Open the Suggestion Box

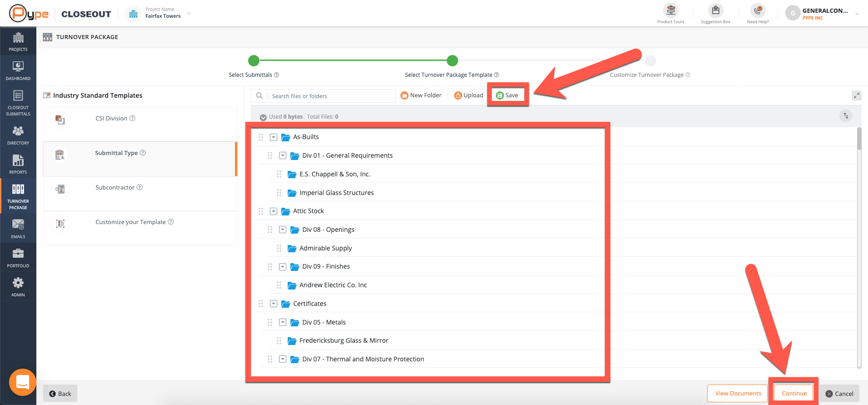716,14
